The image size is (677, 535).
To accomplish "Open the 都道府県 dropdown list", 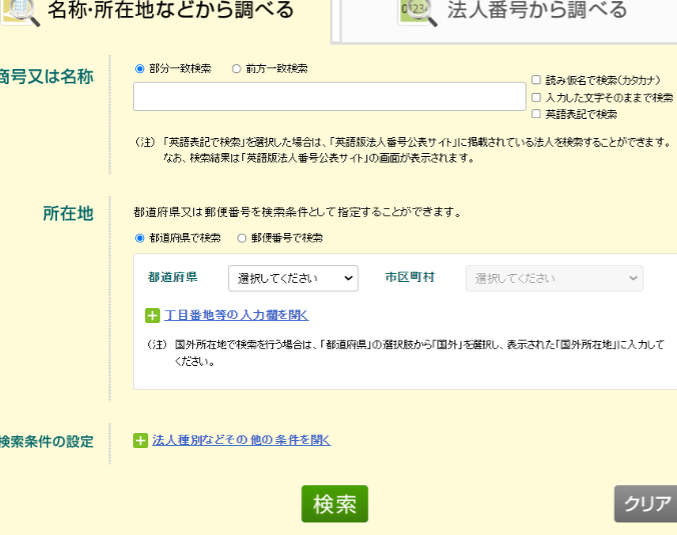I will [x=293, y=278].
